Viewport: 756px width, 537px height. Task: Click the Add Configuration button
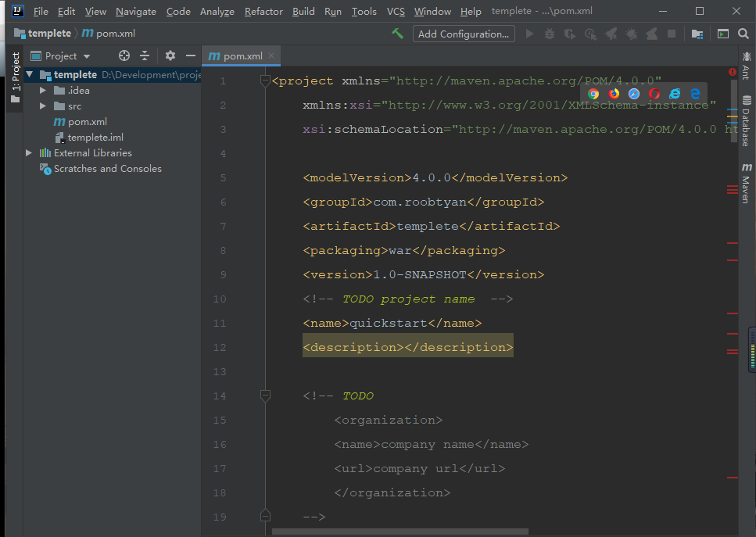(464, 34)
